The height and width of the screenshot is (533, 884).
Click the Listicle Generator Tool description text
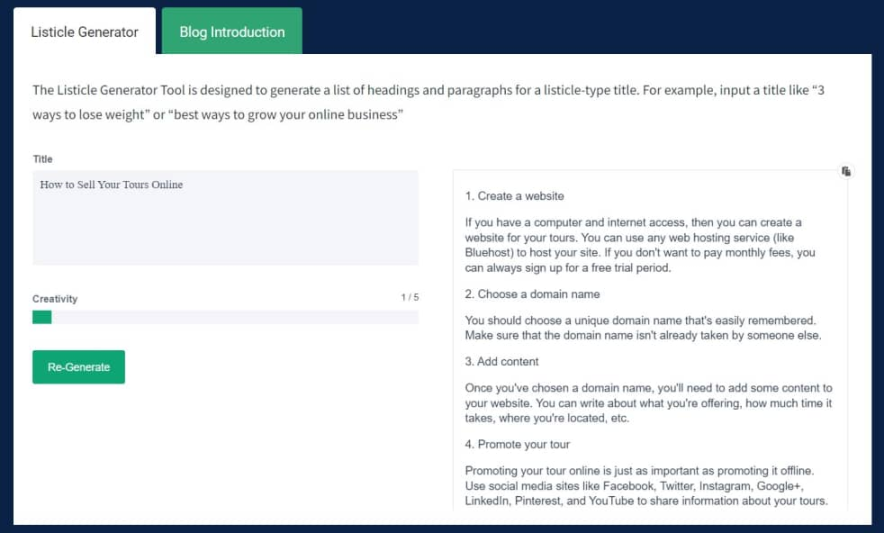click(428, 102)
